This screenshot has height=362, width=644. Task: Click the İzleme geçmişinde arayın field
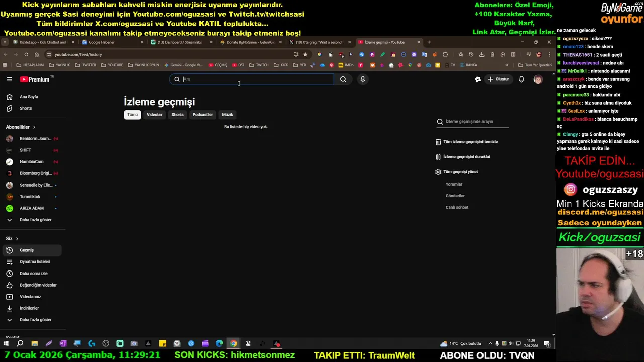473,122
